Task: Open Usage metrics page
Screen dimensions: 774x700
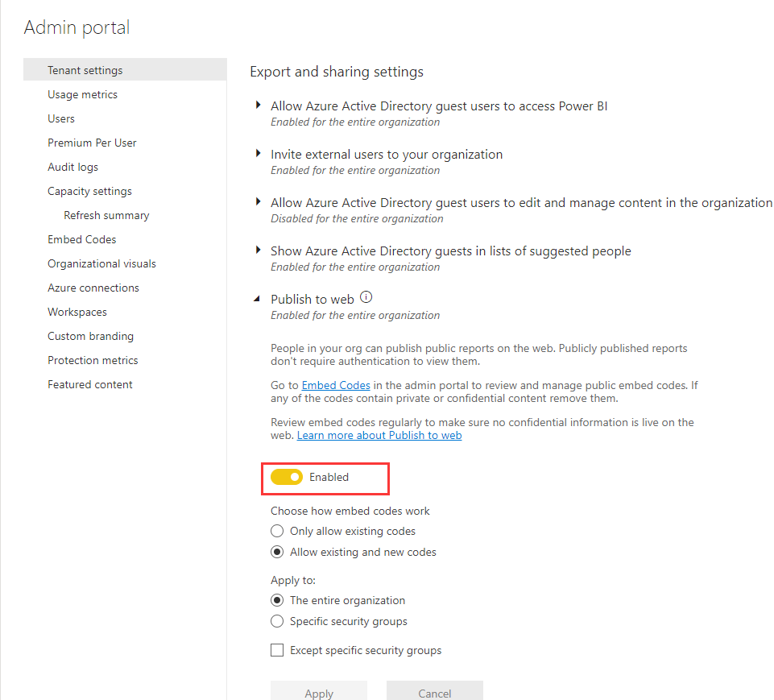Action: point(82,94)
